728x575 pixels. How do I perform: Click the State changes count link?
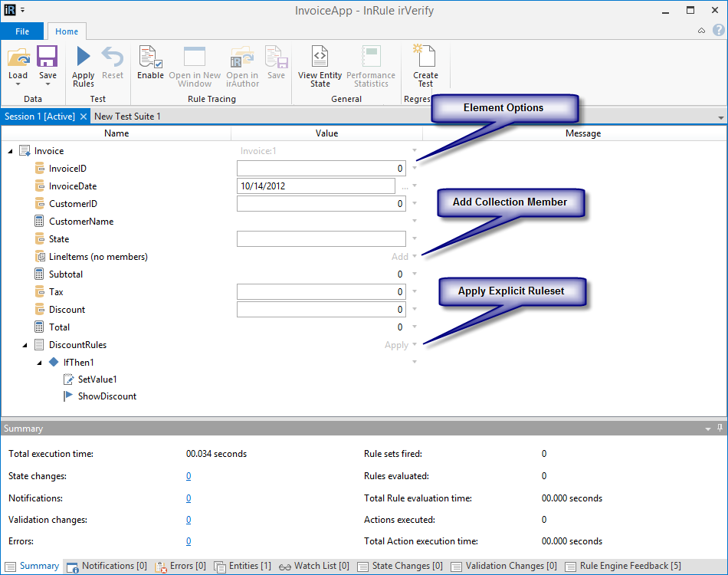[x=189, y=476]
